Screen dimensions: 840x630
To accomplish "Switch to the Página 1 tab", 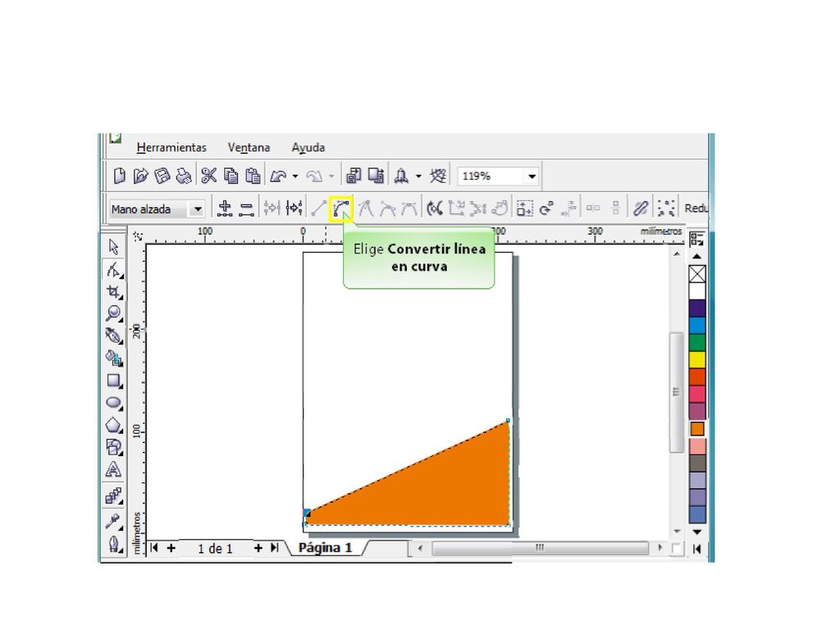I will click(x=325, y=548).
